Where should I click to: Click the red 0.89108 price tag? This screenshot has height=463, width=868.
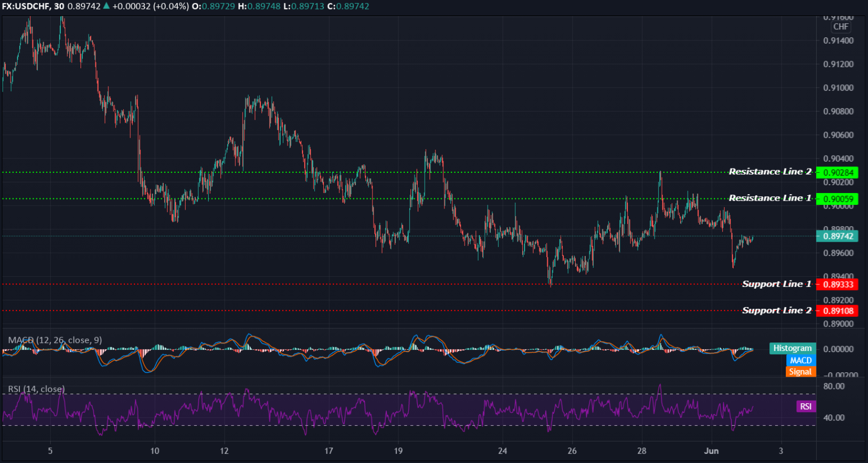[837, 311]
